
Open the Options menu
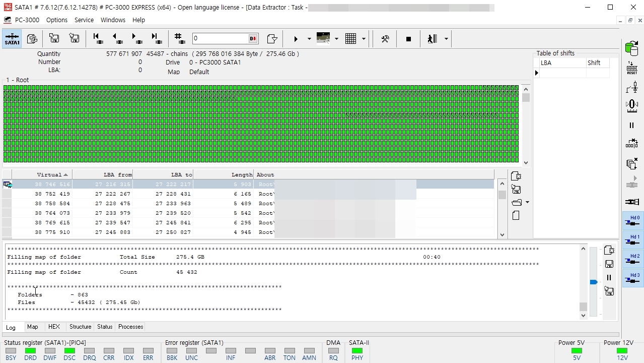(x=57, y=20)
